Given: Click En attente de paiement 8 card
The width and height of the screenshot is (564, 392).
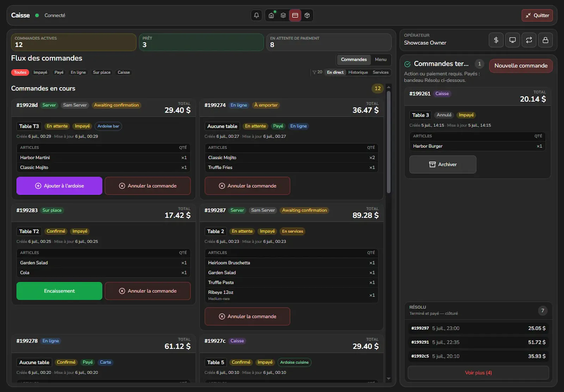Looking at the screenshot, I should [329, 42].
